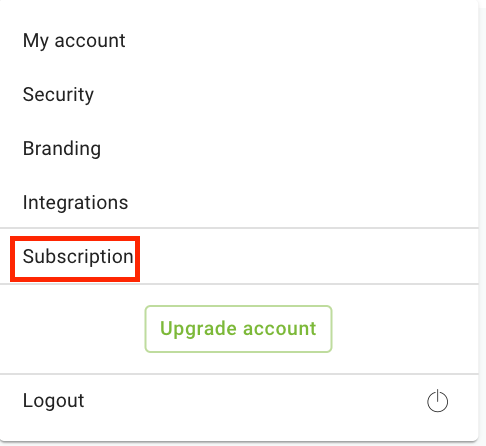Click the Security text label
This screenshot has height=446, width=486.
click(x=58, y=95)
